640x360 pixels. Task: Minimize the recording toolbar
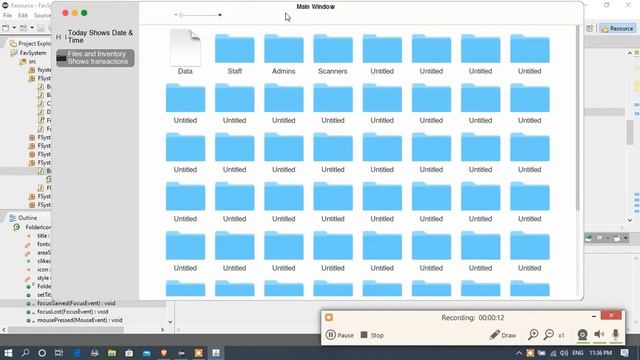pyautogui.click(x=594, y=316)
